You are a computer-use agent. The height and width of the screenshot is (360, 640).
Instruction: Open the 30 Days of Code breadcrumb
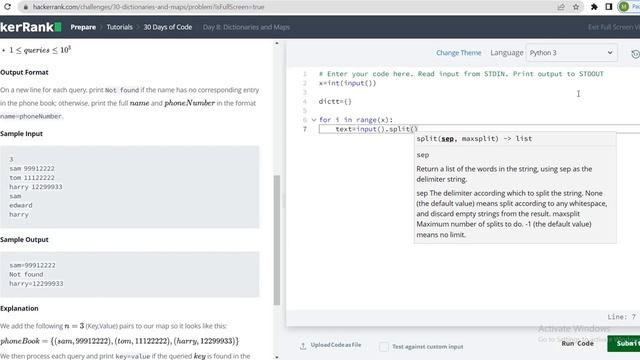[168, 27]
